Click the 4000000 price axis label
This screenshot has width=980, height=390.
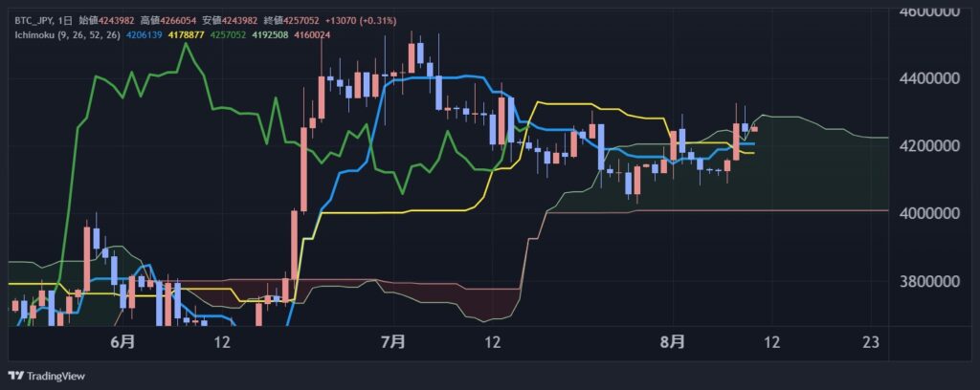click(x=924, y=213)
